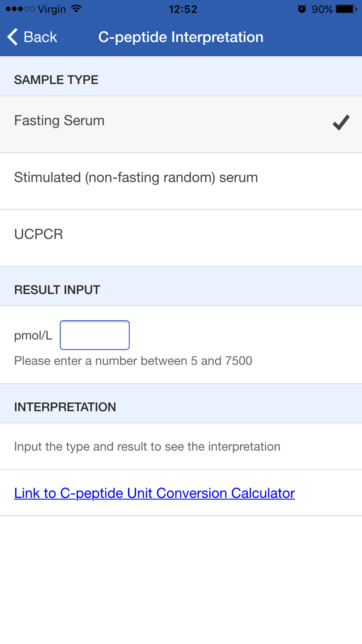This screenshot has height=644, width=362.
Task: Tap the SAMPLE TYPE section header
Action: point(56,80)
